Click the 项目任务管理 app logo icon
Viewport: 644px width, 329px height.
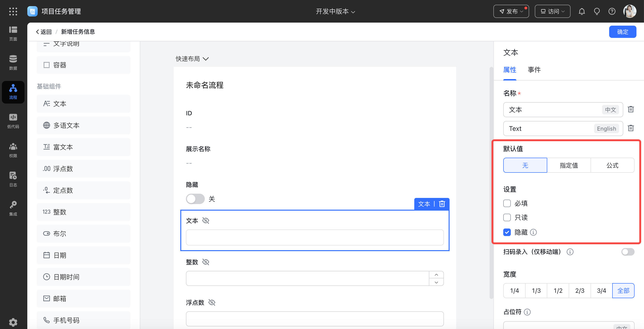(x=32, y=12)
